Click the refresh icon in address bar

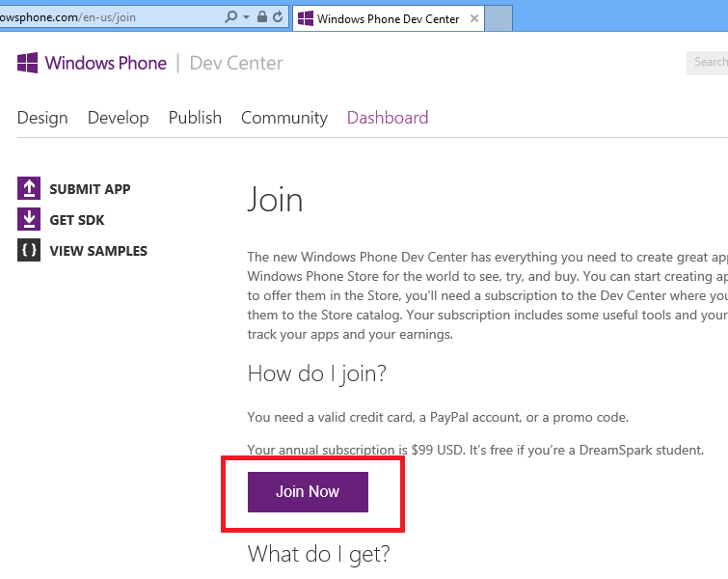click(x=278, y=17)
